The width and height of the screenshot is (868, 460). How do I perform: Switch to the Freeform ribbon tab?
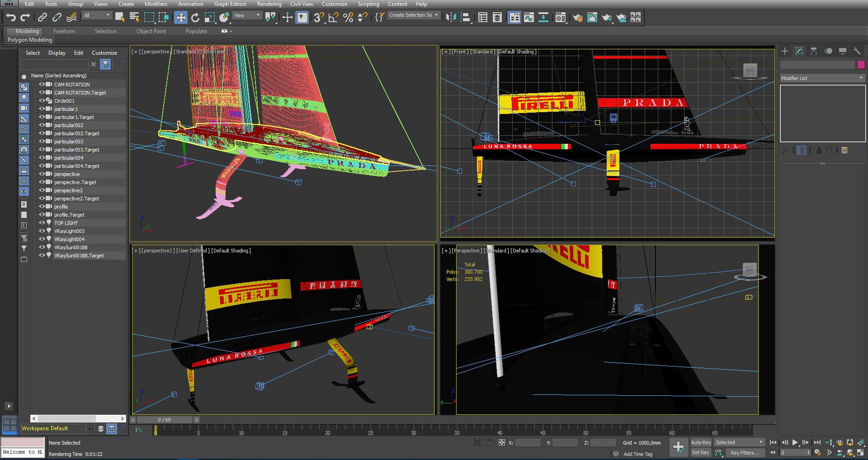pos(64,31)
